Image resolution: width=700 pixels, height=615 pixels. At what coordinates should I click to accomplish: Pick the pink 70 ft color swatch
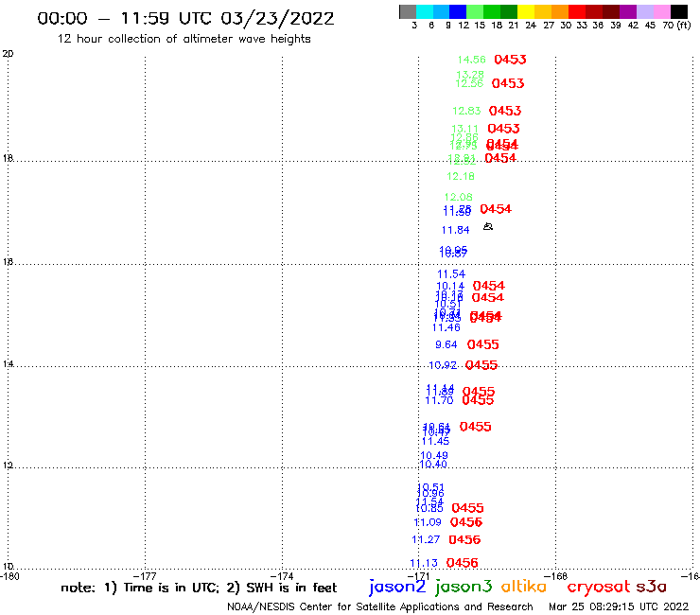pos(661,11)
